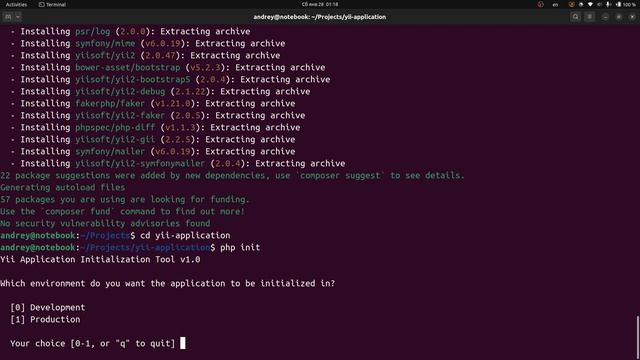Click the new tab button in terminal header
The height and width of the screenshot is (360, 640).
8,17
